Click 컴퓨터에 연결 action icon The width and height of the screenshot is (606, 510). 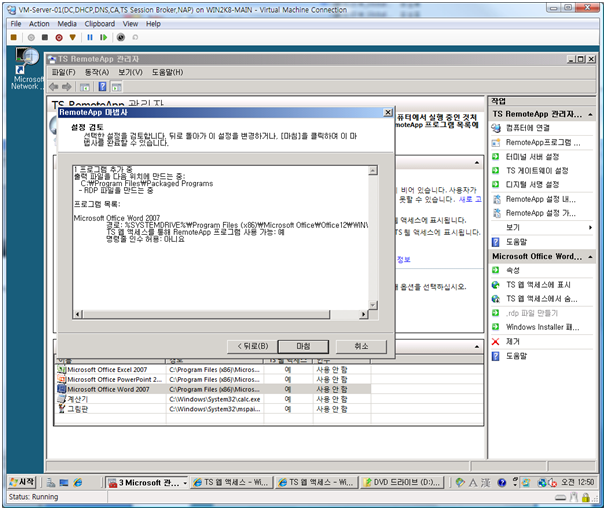[496, 128]
